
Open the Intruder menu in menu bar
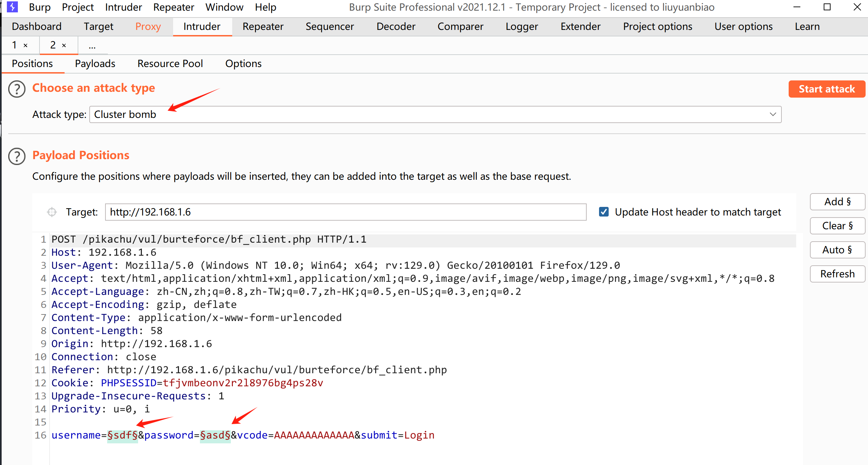click(x=123, y=7)
